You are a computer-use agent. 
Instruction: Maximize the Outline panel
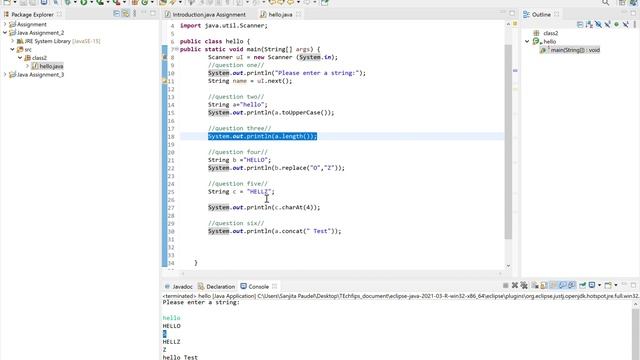(x=633, y=13)
